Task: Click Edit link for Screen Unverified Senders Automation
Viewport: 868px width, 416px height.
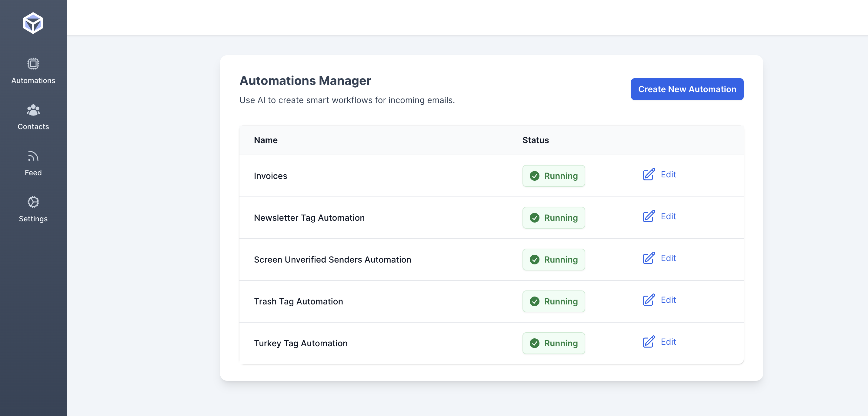Action: point(659,258)
